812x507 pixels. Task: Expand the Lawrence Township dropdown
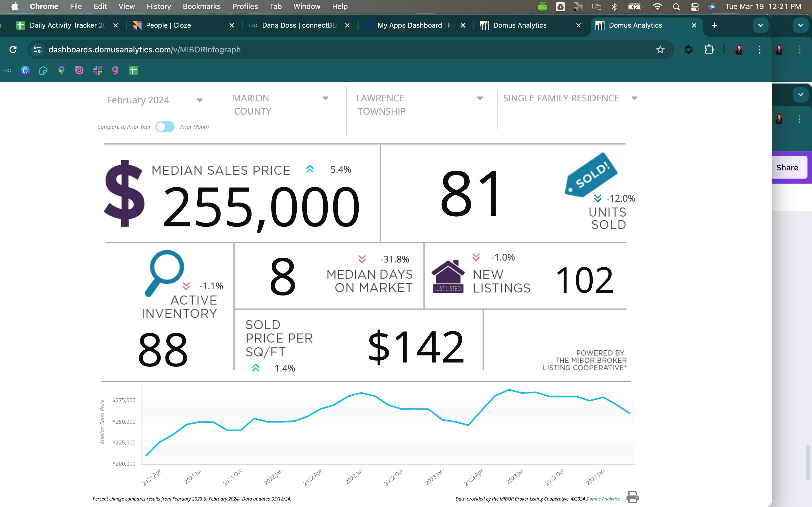(x=480, y=98)
